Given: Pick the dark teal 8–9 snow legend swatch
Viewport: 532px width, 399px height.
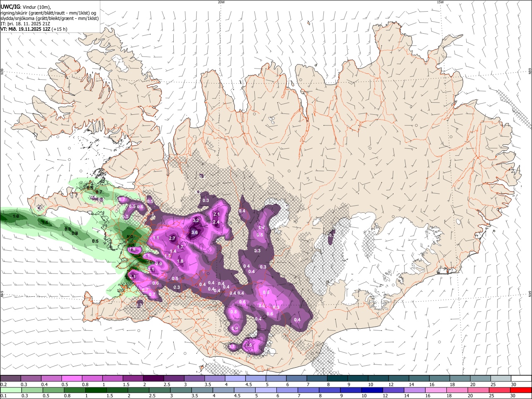Looking at the screenshot, I should pyautogui.click(x=337, y=379).
